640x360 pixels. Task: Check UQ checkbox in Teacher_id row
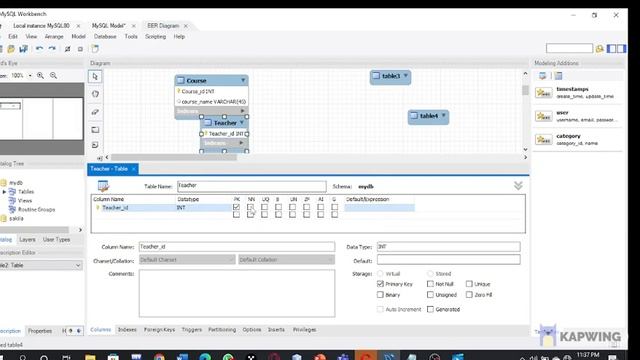[x=264, y=207]
